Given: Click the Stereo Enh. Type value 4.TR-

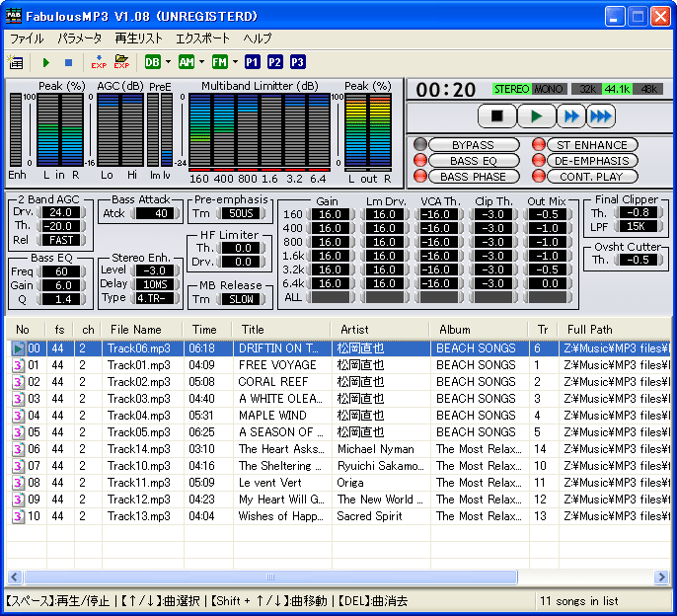Looking at the screenshot, I should coord(155,298).
